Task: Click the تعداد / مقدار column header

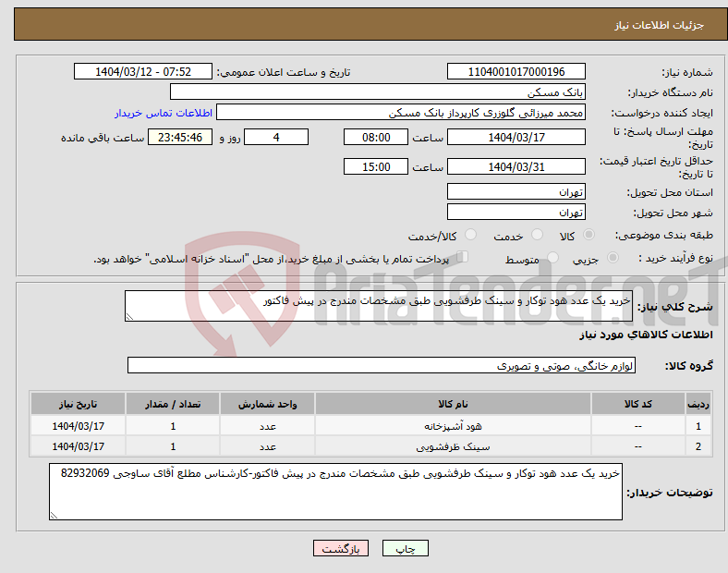Action: pyautogui.click(x=173, y=404)
